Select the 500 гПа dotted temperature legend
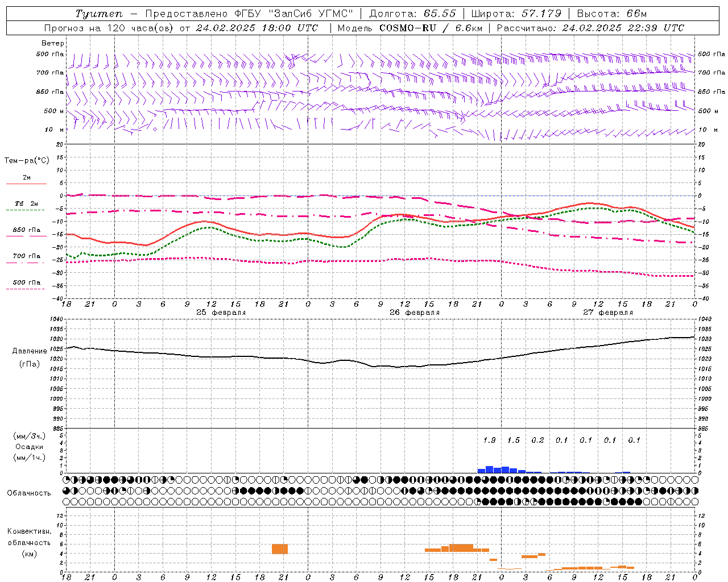 [27, 284]
